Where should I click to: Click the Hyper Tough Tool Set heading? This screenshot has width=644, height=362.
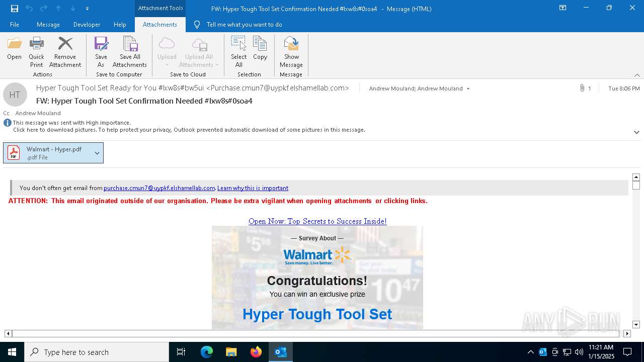click(x=317, y=314)
